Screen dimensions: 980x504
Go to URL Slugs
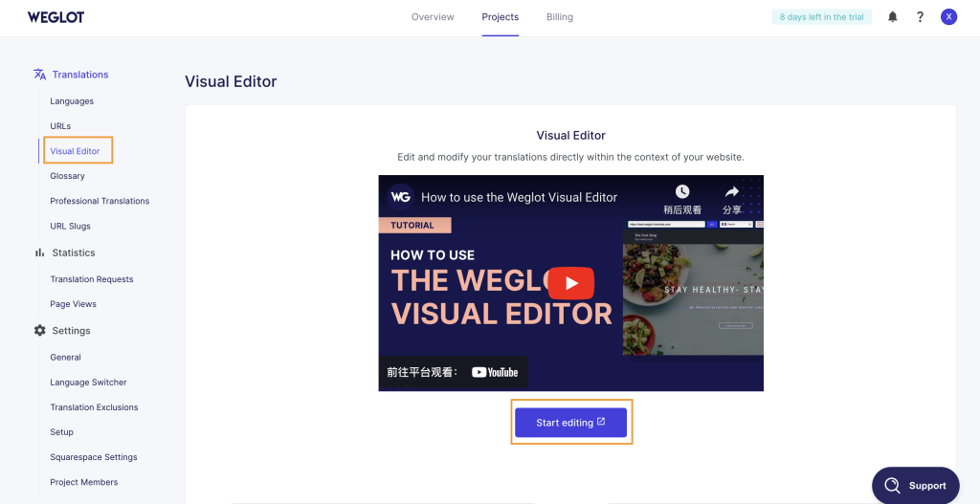pos(70,227)
